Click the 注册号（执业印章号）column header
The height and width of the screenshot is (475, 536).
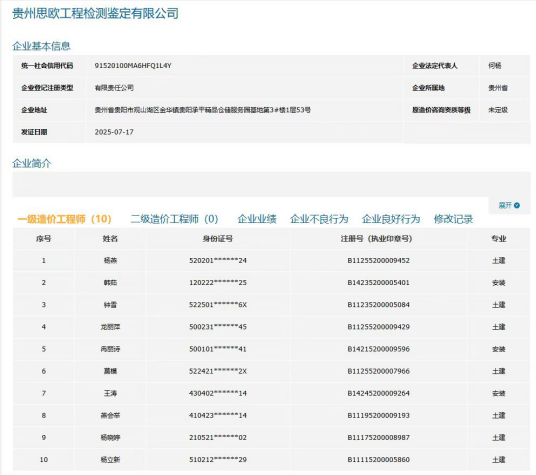click(x=376, y=239)
